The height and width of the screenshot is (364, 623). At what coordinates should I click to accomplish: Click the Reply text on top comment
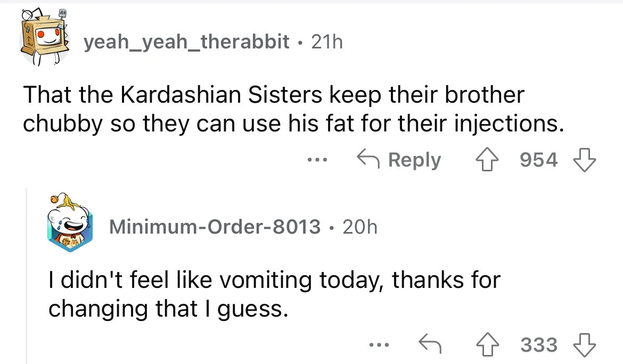coord(415,160)
